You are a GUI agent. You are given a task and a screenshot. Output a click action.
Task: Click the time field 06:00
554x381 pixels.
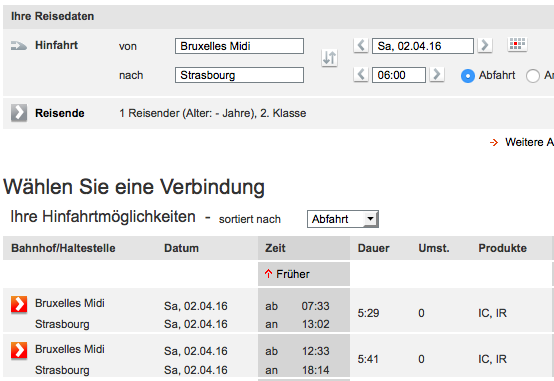point(399,75)
